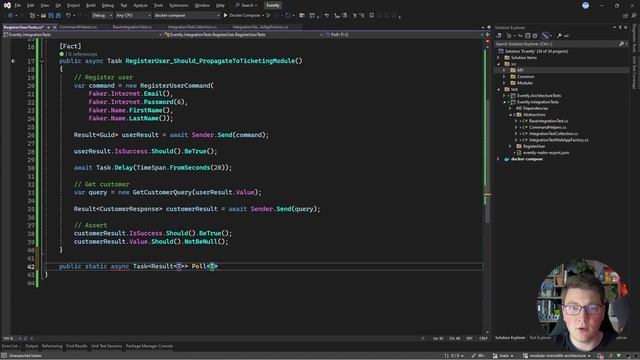Click the Solution Explorer home view icon
Screen dimensions: 640x360
(499, 36)
